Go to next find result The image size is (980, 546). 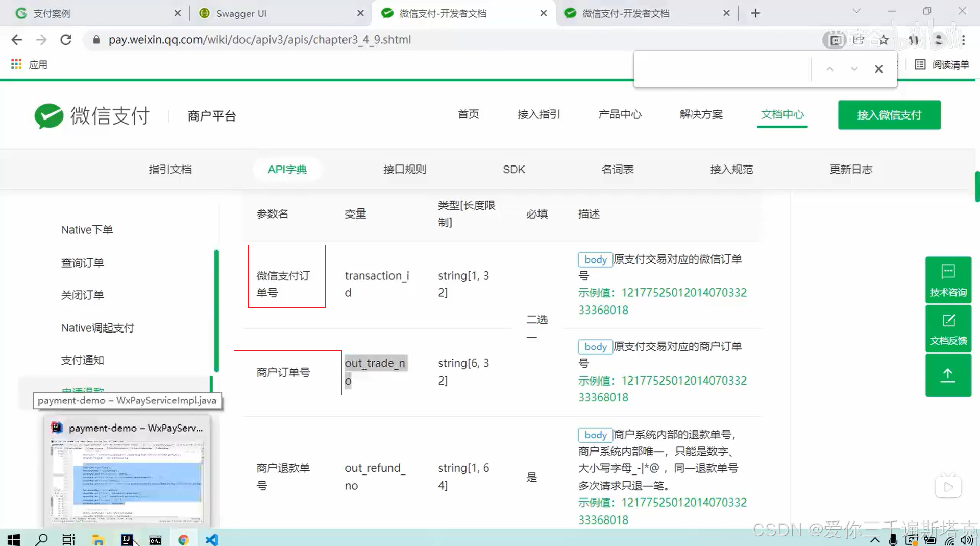click(854, 69)
